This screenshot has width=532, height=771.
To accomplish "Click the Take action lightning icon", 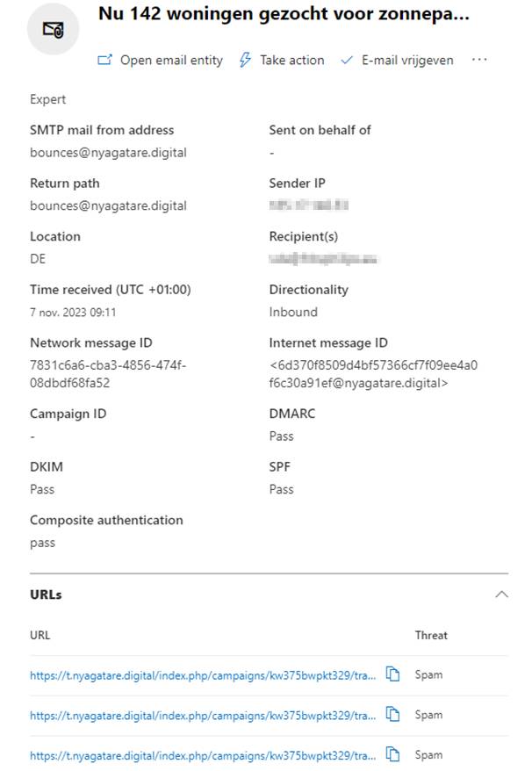I will (x=246, y=61).
